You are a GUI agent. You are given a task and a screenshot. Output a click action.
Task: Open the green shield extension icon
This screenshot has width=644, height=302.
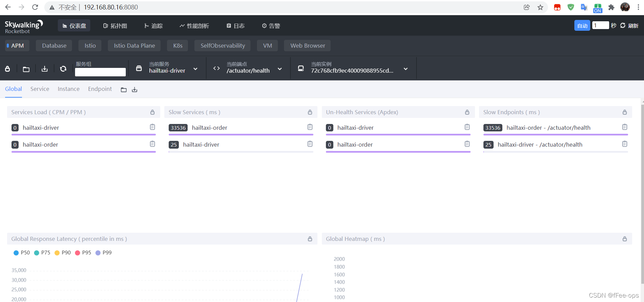click(571, 7)
